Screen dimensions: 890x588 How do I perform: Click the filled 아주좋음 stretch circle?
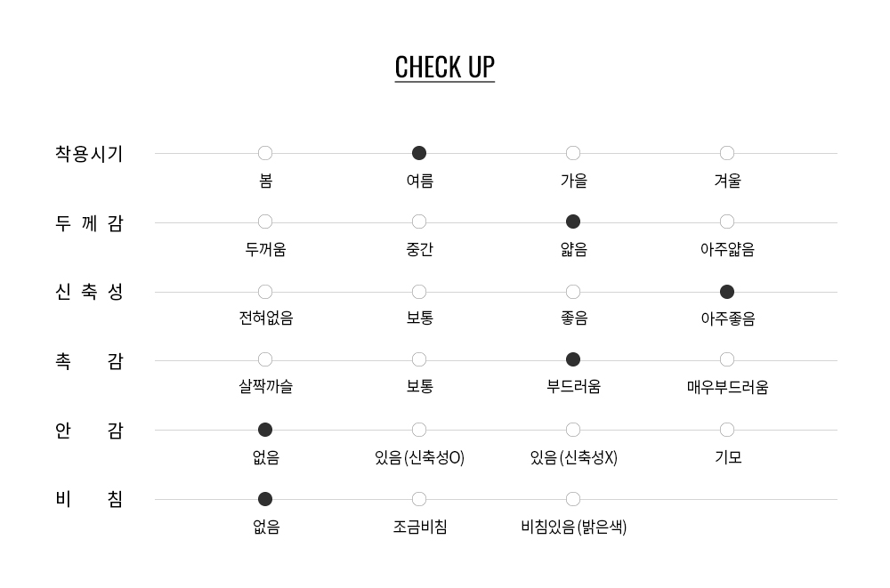pyautogui.click(x=727, y=292)
